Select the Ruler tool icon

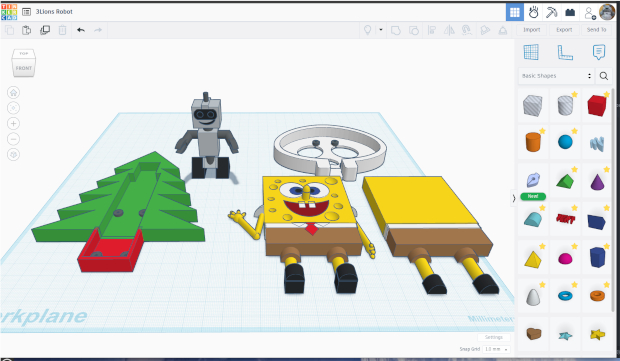[565, 52]
